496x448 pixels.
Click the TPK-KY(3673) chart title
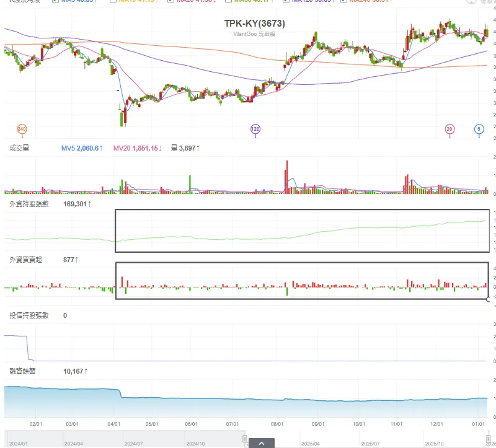pyautogui.click(x=255, y=24)
